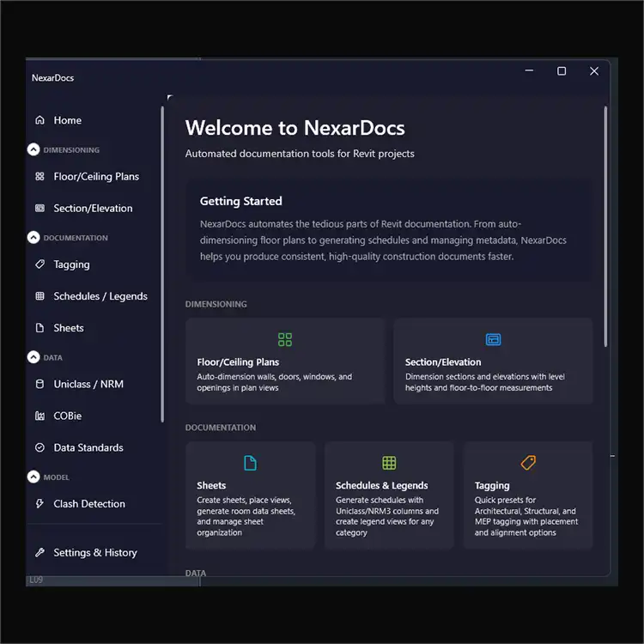Click the NexarDocs window title
This screenshot has width=644, height=644.
click(x=52, y=77)
